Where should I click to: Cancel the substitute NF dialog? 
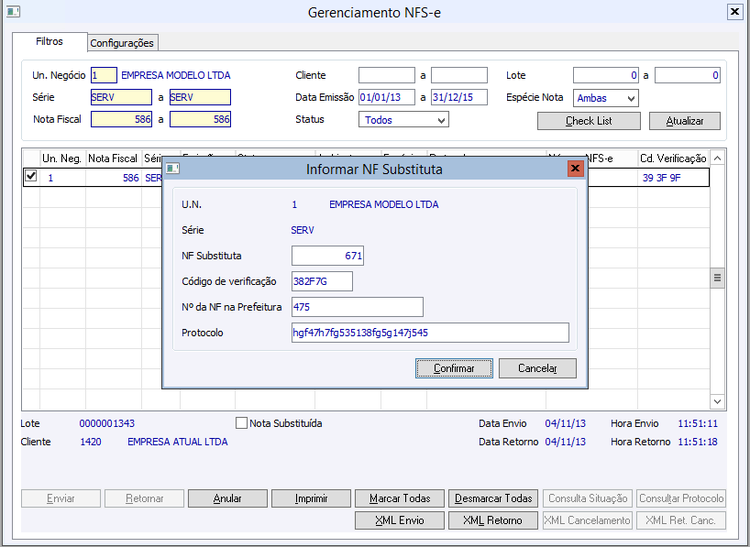(538, 368)
